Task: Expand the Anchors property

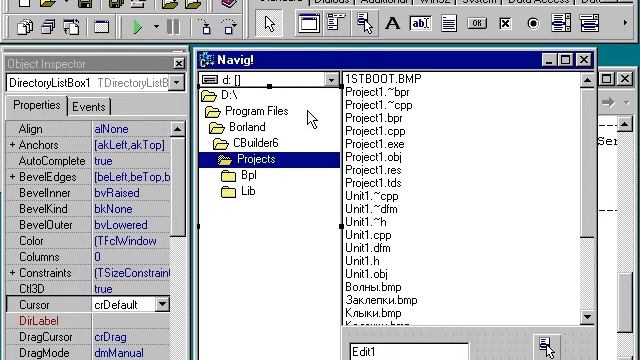Action: tap(12, 145)
